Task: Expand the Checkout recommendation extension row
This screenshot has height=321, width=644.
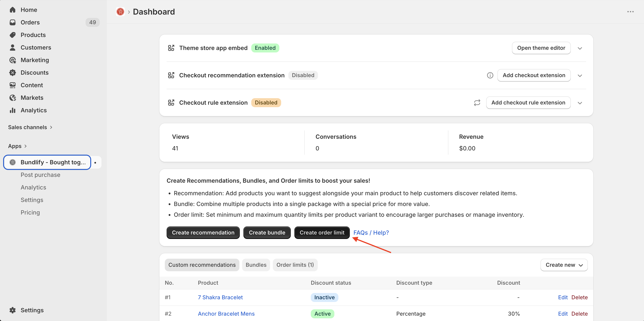Action: pyautogui.click(x=580, y=76)
